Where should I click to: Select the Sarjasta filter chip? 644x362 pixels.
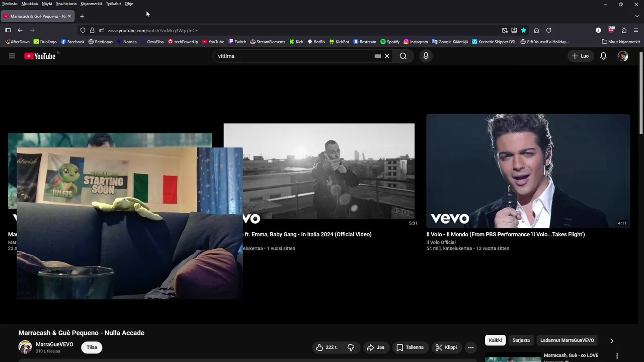point(521,340)
